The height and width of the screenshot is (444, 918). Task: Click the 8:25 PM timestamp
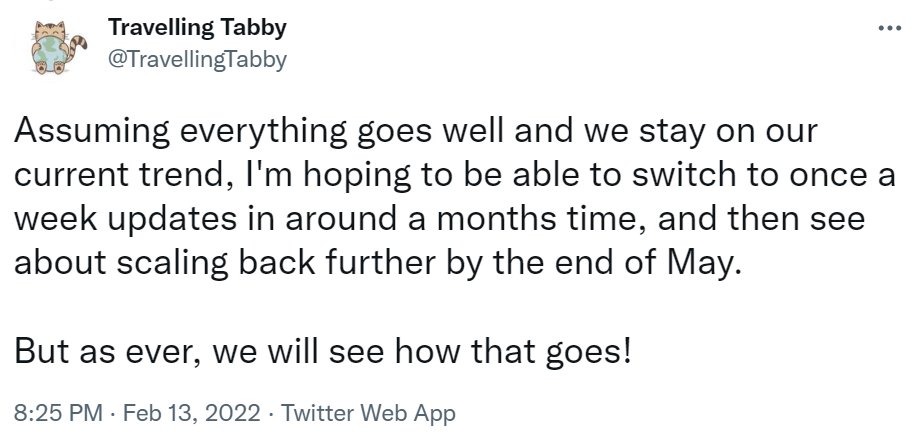point(58,414)
